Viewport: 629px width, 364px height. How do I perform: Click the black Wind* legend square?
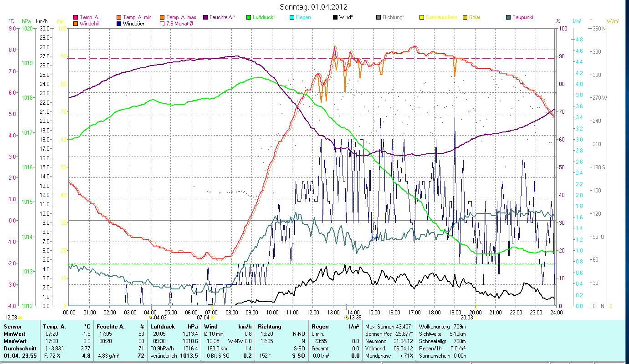pyautogui.click(x=335, y=17)
